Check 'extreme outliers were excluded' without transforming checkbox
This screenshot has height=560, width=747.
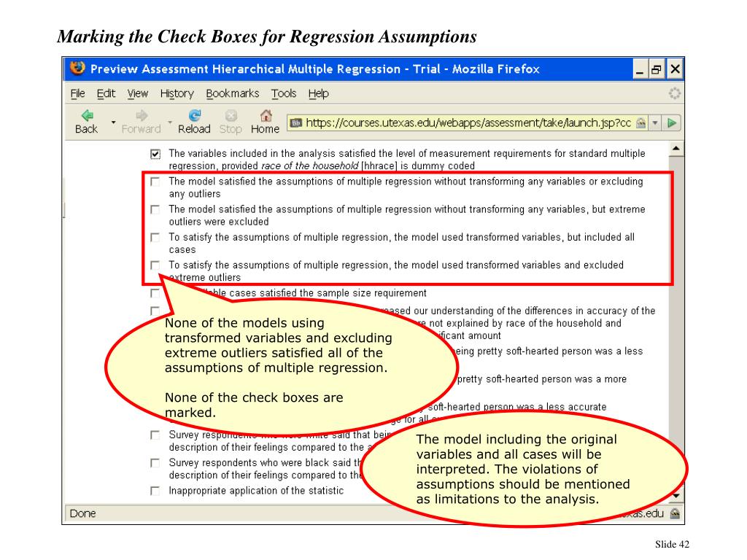tap(155, 209)
